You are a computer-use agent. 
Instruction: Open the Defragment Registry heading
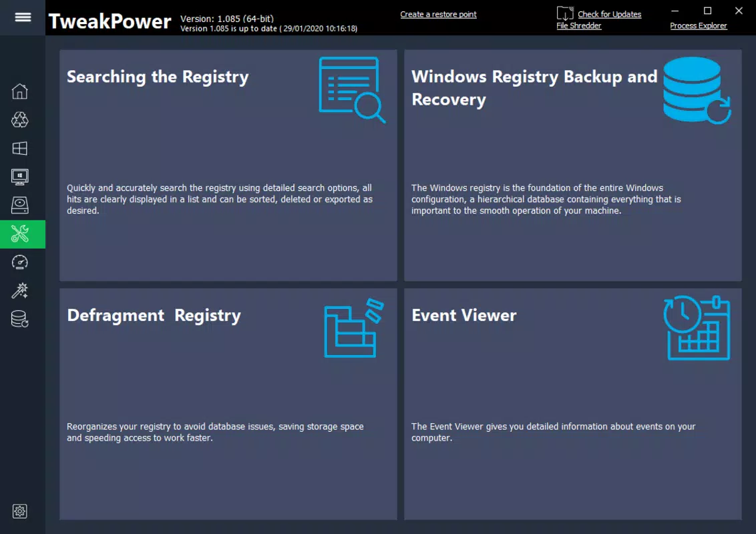click(154, 315)
